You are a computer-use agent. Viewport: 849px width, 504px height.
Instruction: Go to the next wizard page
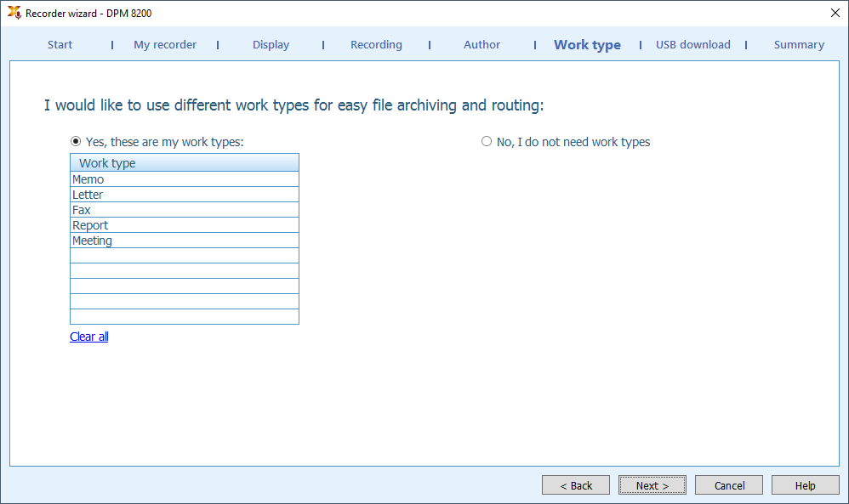(652, 485)
